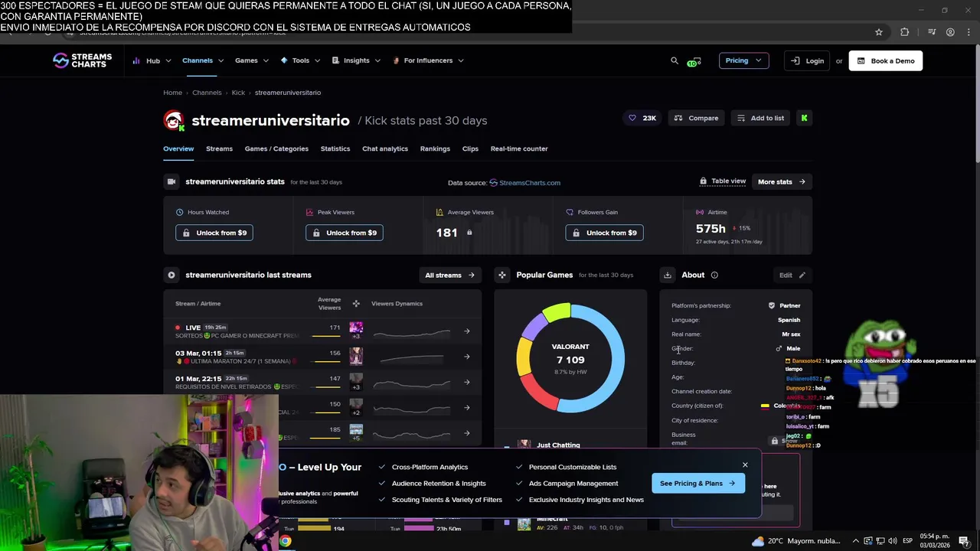The width and height of the screenshot is (980, 551).
Task: Click the network icon in system tray
Action: pyautogui.click(x=880, y=541)
